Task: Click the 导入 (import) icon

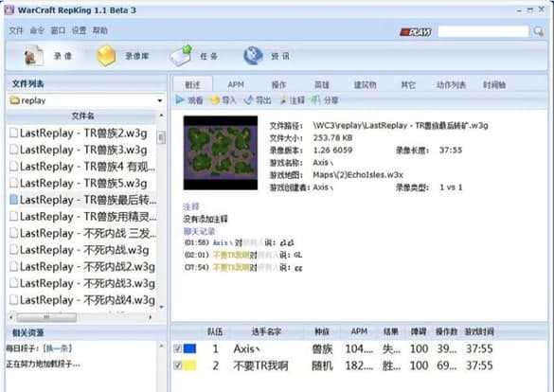Action: pos(214,100)
